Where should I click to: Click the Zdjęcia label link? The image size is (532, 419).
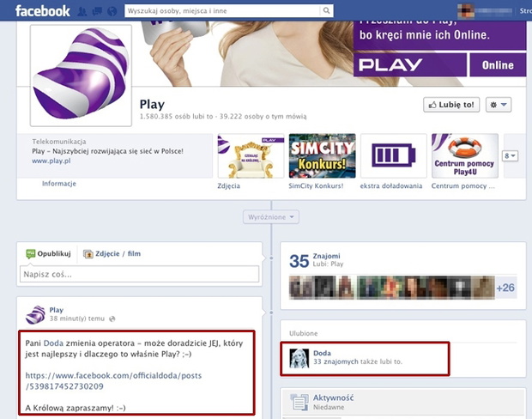point(229,185)
